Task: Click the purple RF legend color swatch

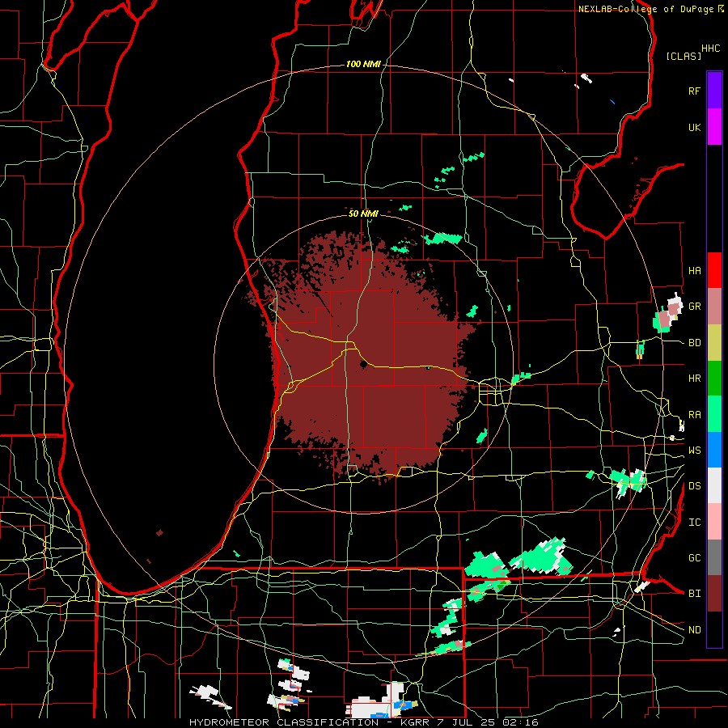Action: pos(714,91)
